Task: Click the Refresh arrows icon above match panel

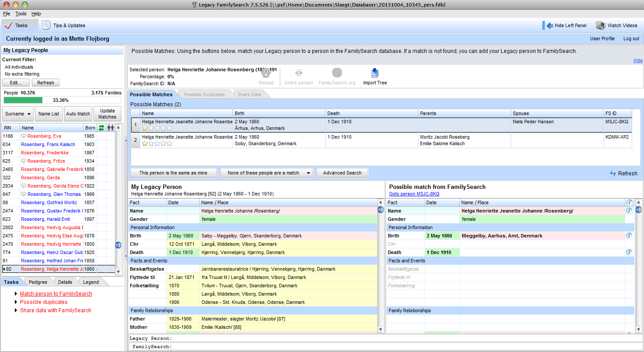Action: 613,174
